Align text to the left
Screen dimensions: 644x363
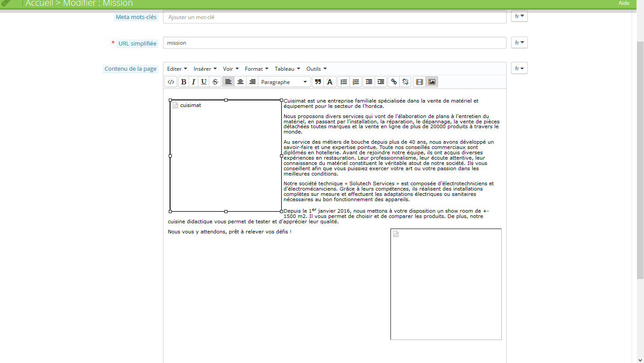coord(228,82)
